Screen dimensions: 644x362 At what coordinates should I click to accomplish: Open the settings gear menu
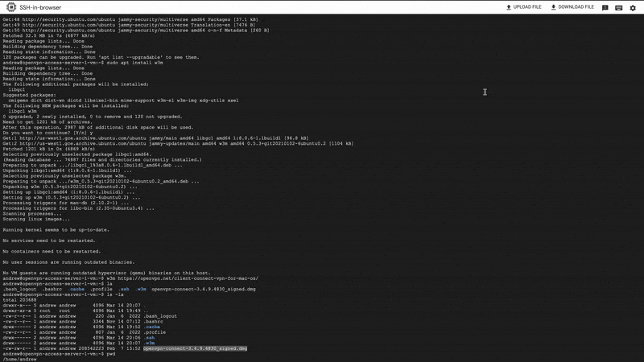coord(633,7)
